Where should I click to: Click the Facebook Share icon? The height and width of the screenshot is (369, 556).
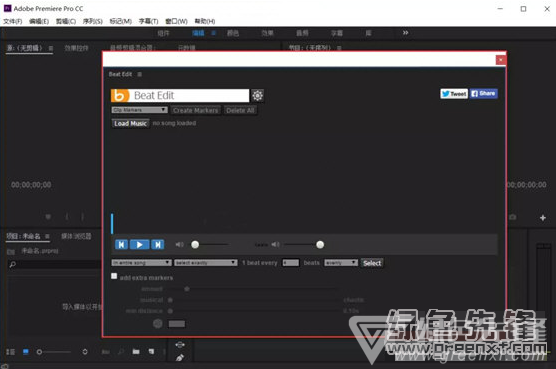coord(484,94)
